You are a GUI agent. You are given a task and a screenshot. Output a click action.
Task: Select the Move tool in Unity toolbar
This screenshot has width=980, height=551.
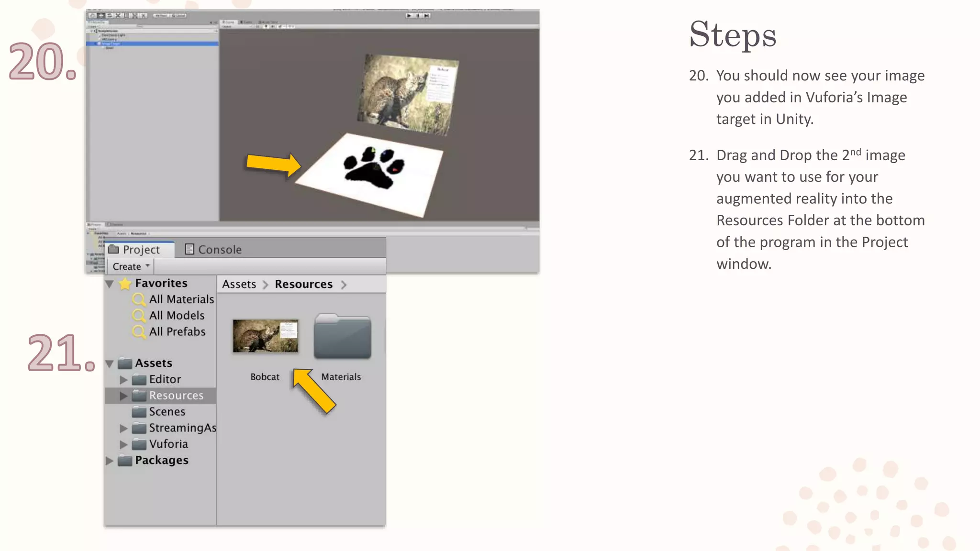click(x=101, y=15)
